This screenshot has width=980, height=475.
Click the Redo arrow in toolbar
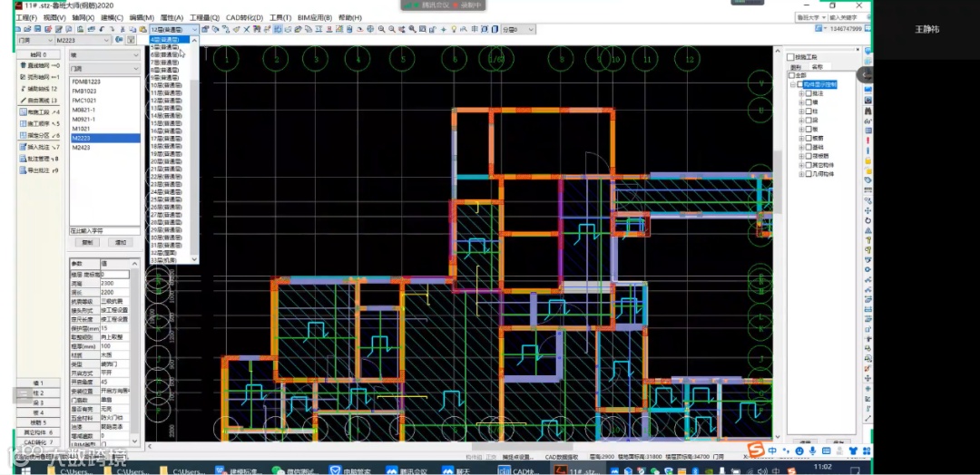112,29
